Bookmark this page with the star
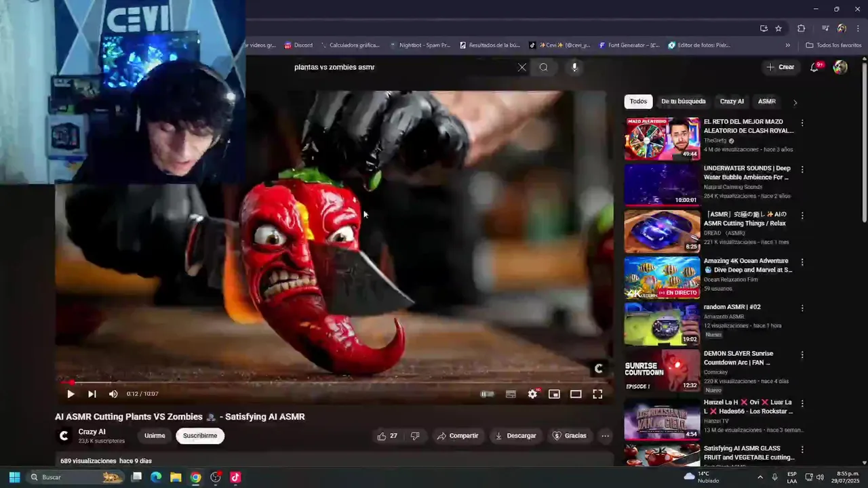The width and height of the screenshot is (868, 488). [x=778, y=28]
